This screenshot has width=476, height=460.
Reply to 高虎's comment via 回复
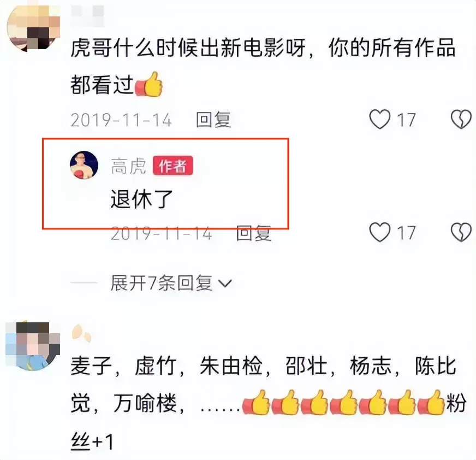click(x=254, y=233)
